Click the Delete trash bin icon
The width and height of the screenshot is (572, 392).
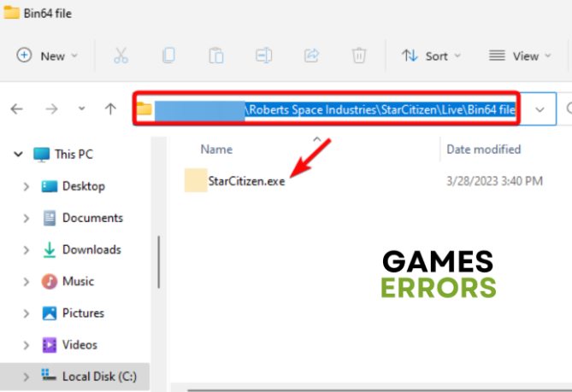[x=359, y=56]
